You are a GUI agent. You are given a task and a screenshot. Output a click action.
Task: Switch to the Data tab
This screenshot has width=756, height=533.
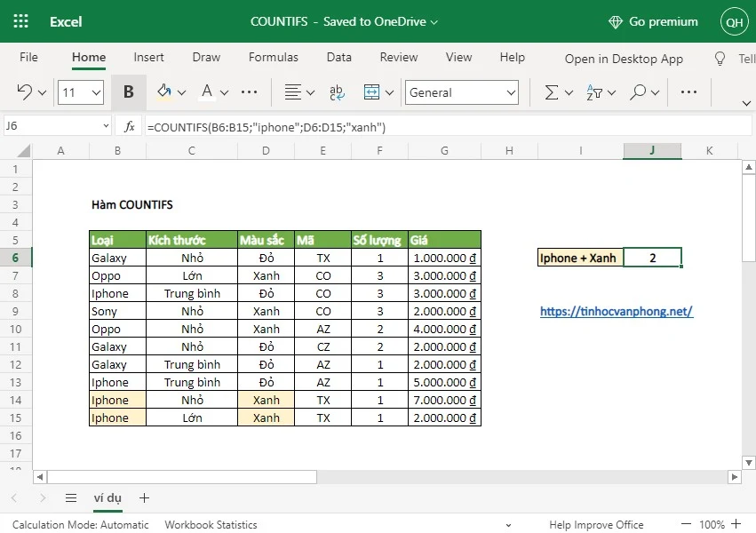point(339,57)
